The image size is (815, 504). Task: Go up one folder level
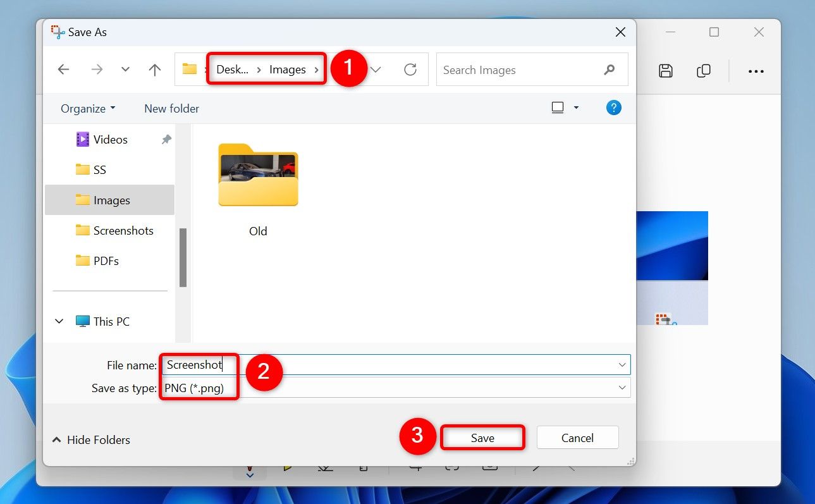[x=154, y=70]
